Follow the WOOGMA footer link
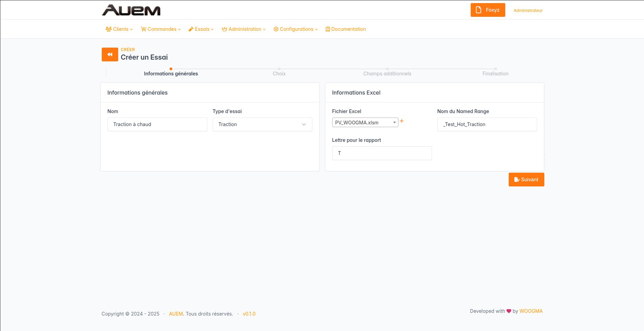 coord(531,311)
